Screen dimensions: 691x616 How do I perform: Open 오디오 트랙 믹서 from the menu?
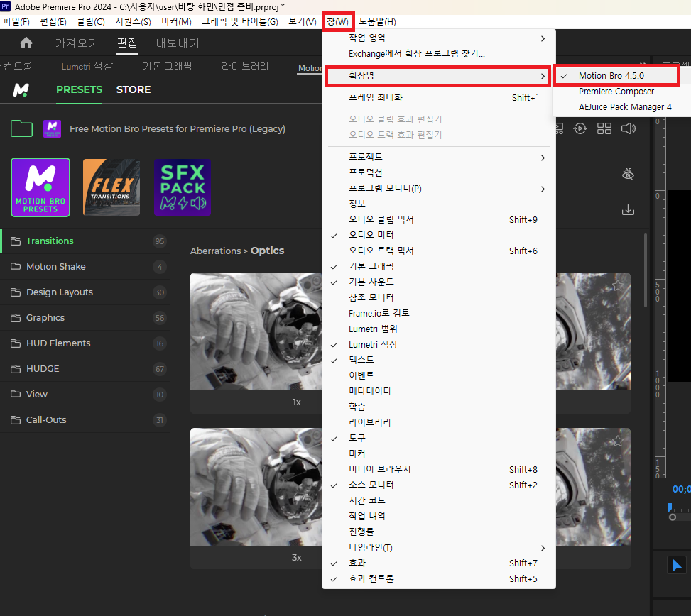coord(438,251)
